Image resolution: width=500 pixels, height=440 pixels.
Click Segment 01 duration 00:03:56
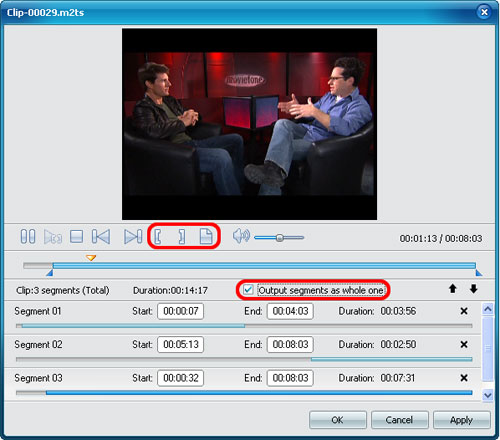click(x=398, y=311)
